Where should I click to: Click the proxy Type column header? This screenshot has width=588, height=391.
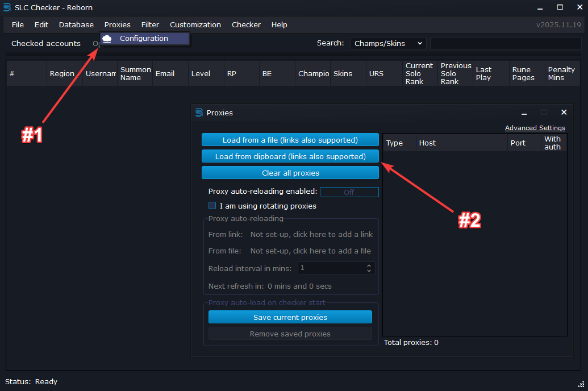399,143
